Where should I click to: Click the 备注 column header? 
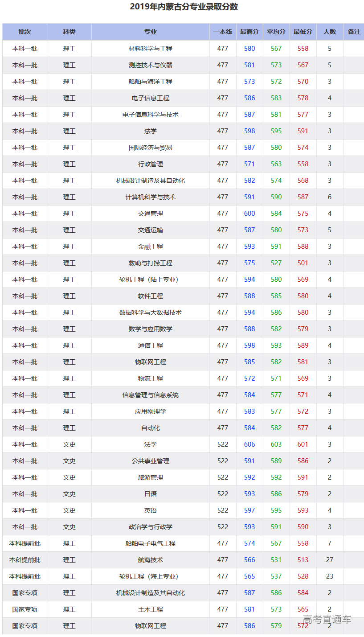354,32
